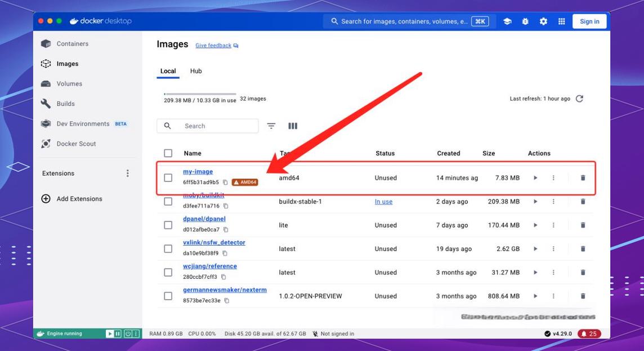Click the refresh images icon
Image resolution: width=644 pixels, height=351 pixels.
point(579,99)
